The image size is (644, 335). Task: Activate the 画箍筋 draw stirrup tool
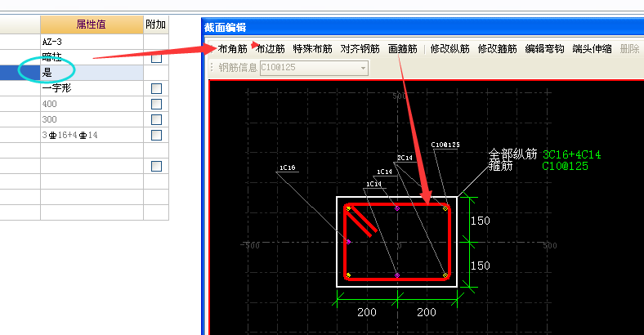tap(403, 49)
